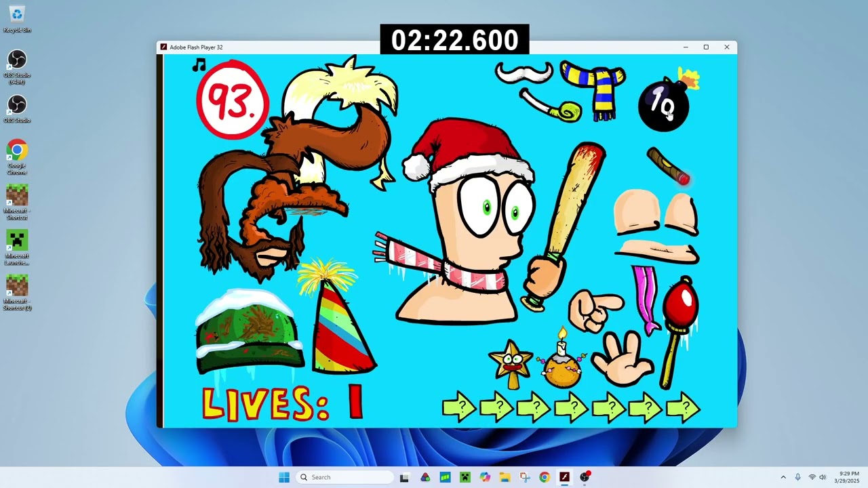Viewport: 868px width, 488px height.
Task: Click the Flash Player taskbar icon
Action: tap(564, 477)
